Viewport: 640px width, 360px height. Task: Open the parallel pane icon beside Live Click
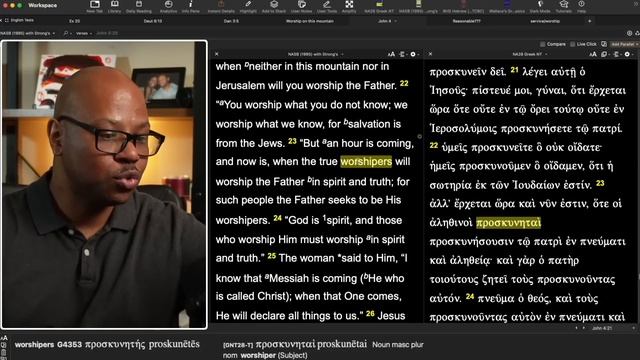coord(604,44)
